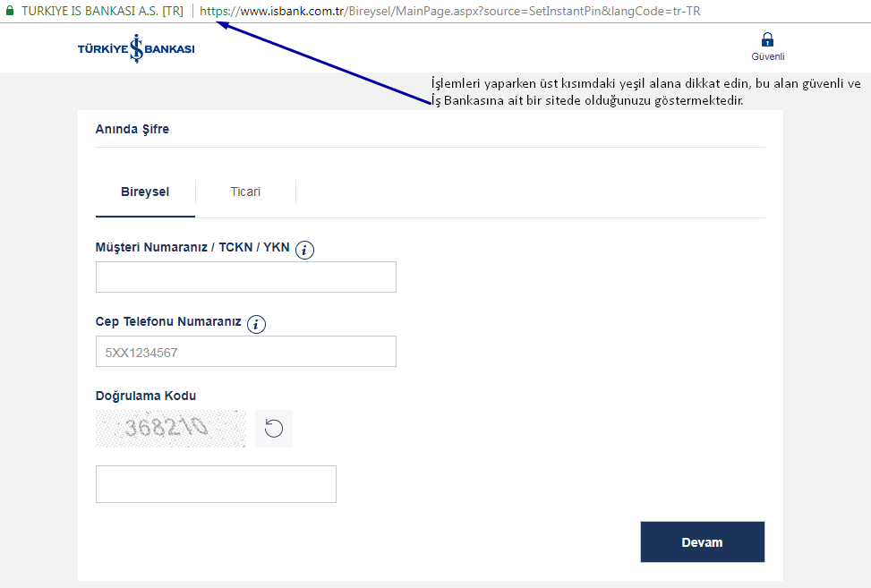Click the 368210 captcha image
This screenshot has height=588, width=871.
point(170,428)
